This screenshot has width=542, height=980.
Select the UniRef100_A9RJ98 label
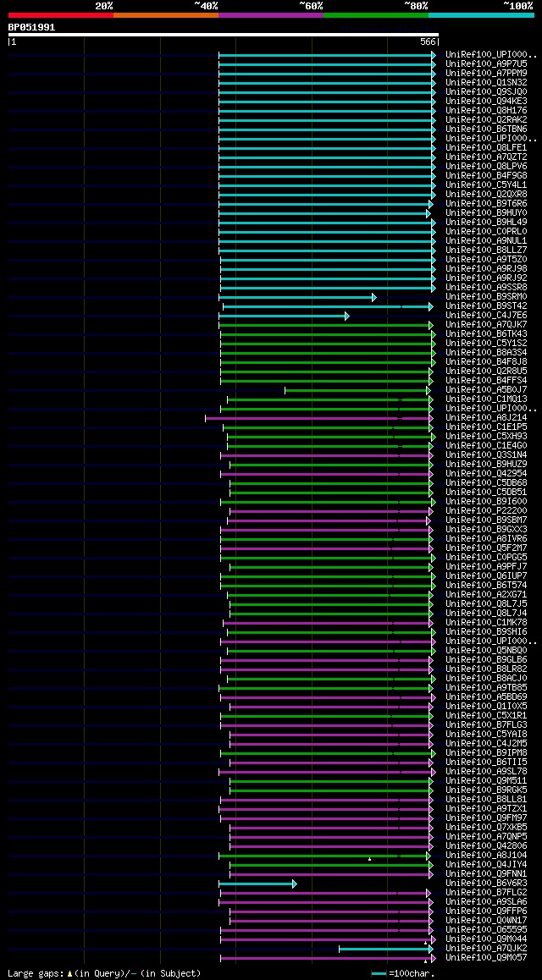tap(486, 269)
